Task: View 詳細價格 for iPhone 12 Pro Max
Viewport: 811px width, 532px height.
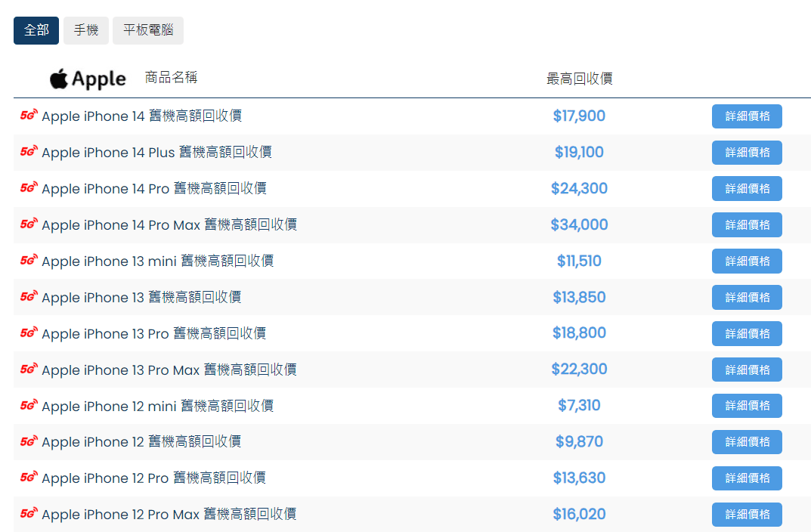Action: (x=747, y=515)
